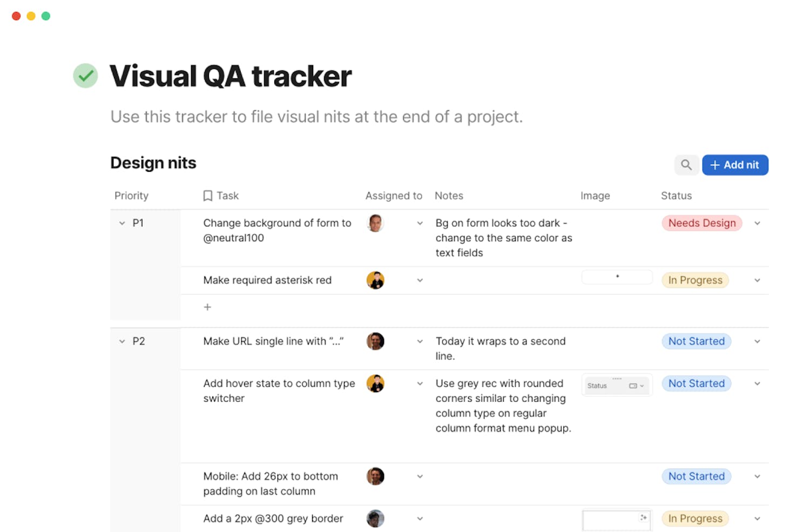
Task: Click assignee avatar for neutral100 background task
Action: coord(375,223)
